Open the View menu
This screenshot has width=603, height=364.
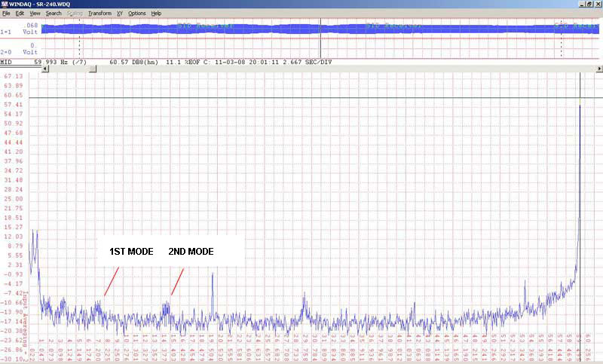pos(35,13)
